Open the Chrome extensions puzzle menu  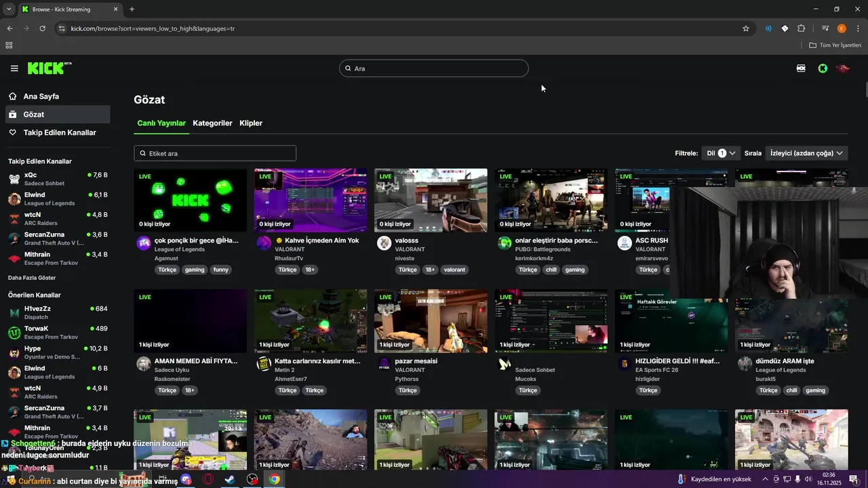tap(802, 28)
